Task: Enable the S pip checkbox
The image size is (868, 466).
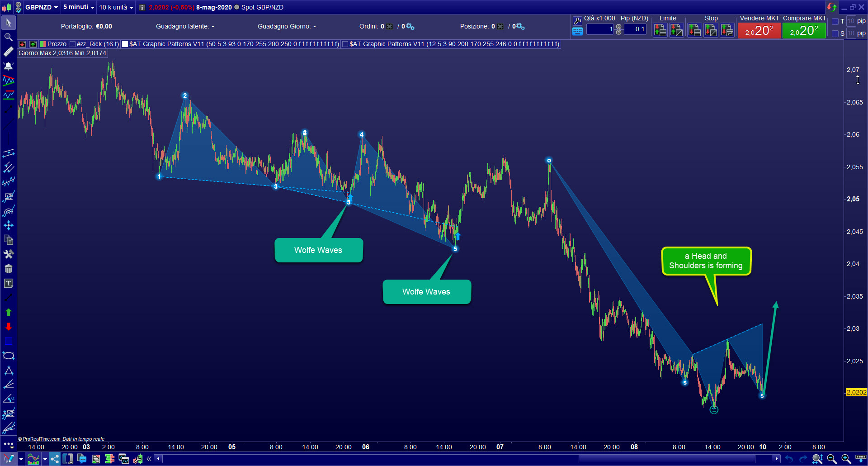Action: pos(835,33)
